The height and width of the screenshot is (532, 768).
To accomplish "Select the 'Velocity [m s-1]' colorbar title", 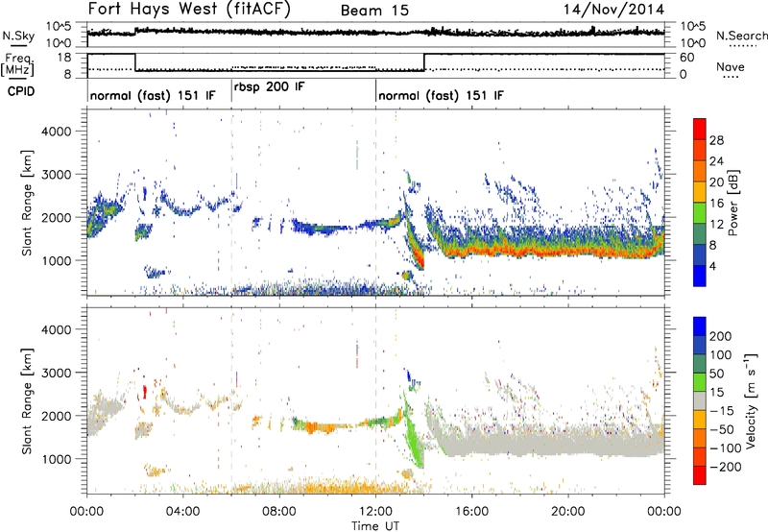I will pyautogui.click(x=751, y=400).
